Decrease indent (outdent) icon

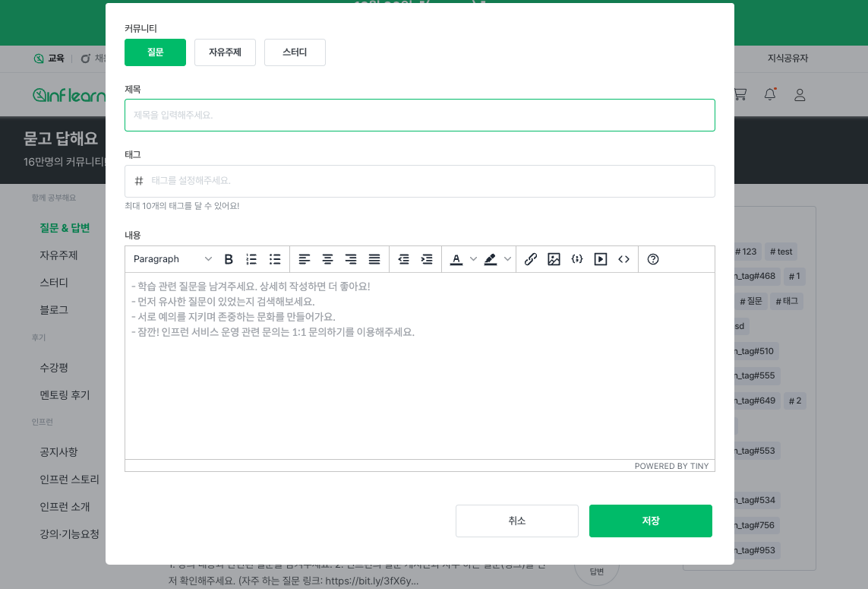[x=403, y=259]
